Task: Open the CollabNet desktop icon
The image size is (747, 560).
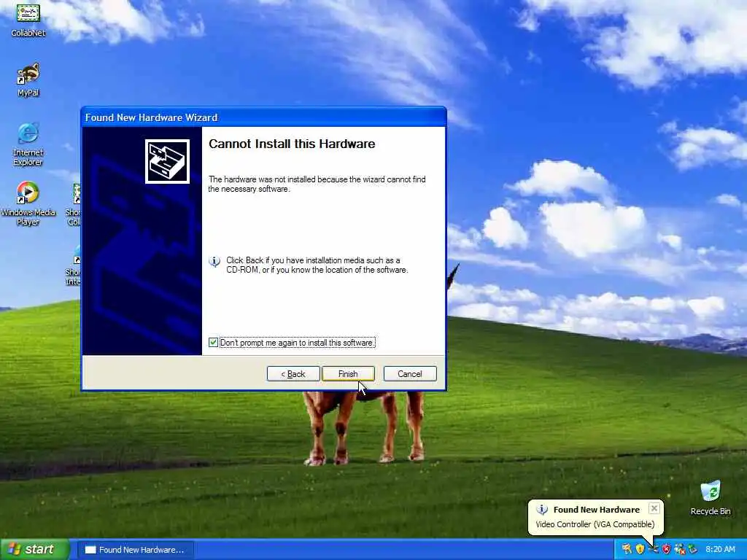Action: 28,19
